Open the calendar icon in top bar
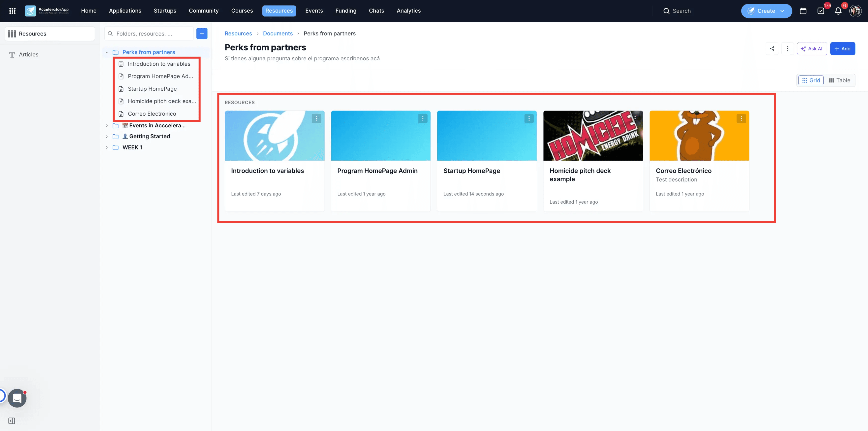The width and height of the screenshot is (868, 431). pyautogui.click(x=803, y=11)
